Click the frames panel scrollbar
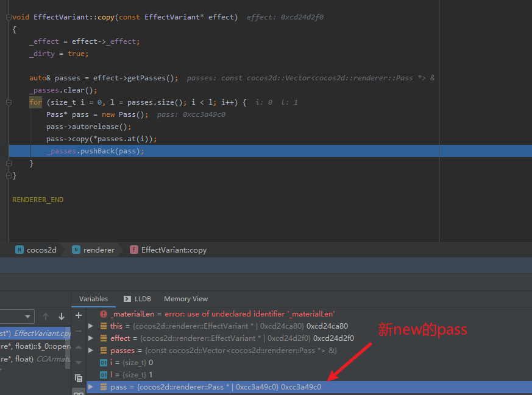This screenshot has width=532, height=395. click(x=68, y=348)
